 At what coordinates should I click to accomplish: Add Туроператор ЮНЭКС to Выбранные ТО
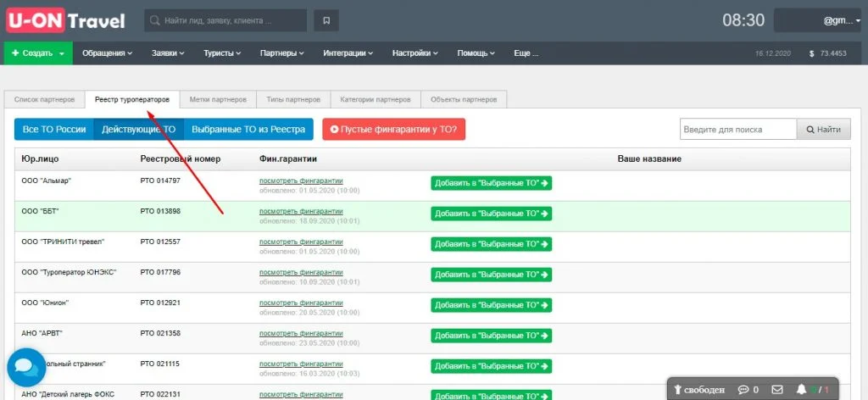click(x=492, y=275)
